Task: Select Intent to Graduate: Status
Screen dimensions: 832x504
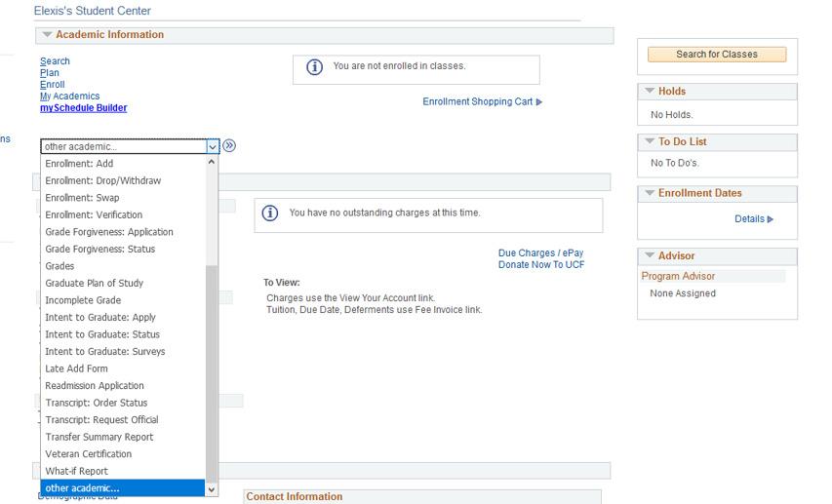Action: click(123, 334)
